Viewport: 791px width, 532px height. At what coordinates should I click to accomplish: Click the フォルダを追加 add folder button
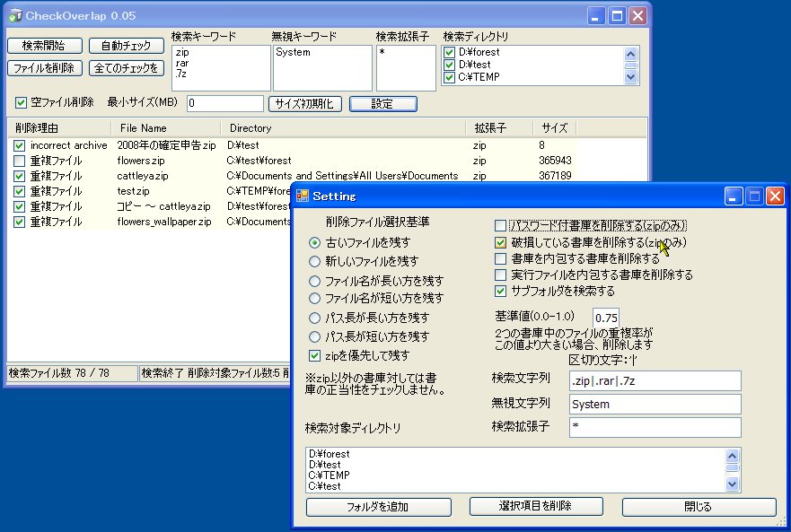378,507
